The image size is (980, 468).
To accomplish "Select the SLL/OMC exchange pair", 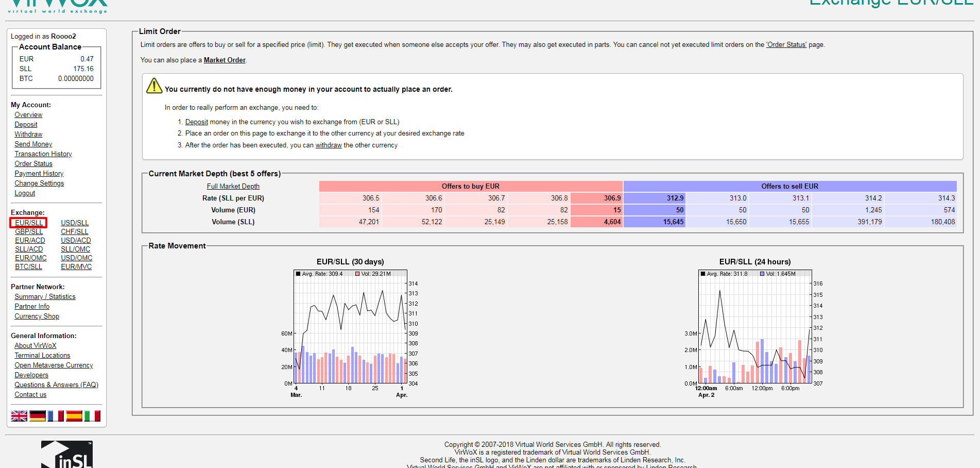I will coord(75,249).
